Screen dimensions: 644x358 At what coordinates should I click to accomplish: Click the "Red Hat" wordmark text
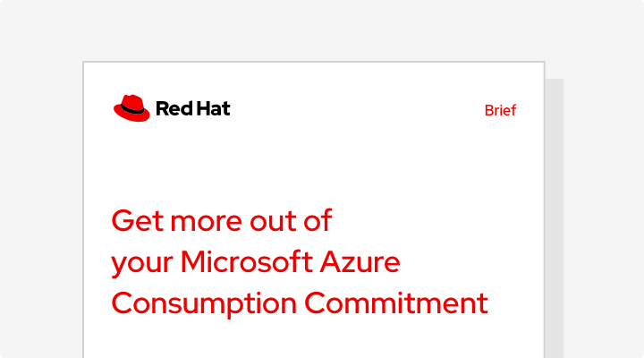coord(192,109)
